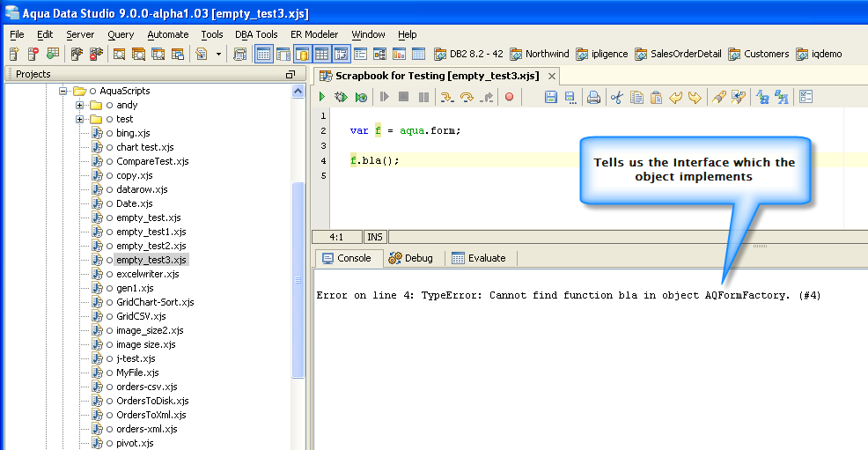This screenshot has width=868, height=450.
Task: Select OrdersToDisk.xjs file
Action: 152,401
